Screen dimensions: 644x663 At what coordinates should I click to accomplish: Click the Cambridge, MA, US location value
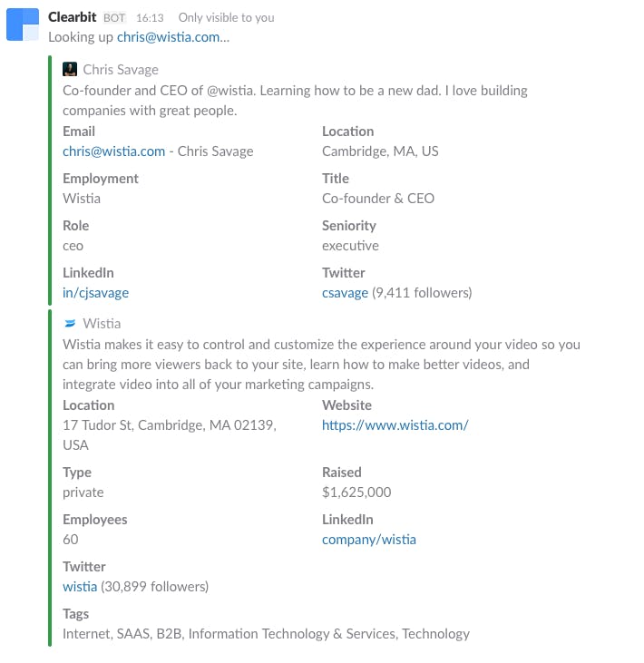pyautogui.click(x=380, y=151)
